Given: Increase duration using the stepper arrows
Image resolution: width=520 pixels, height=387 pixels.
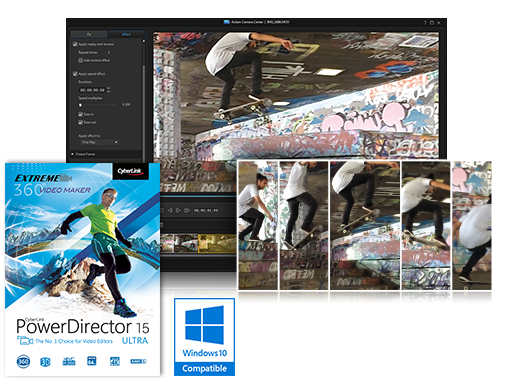Looking at the screenshot, I should coord(108,89).
